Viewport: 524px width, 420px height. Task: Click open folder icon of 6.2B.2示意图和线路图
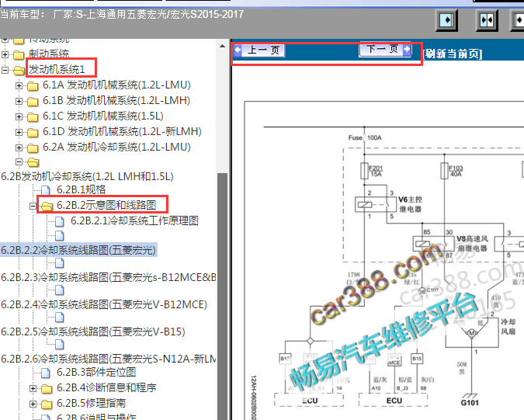pos(47,207)
